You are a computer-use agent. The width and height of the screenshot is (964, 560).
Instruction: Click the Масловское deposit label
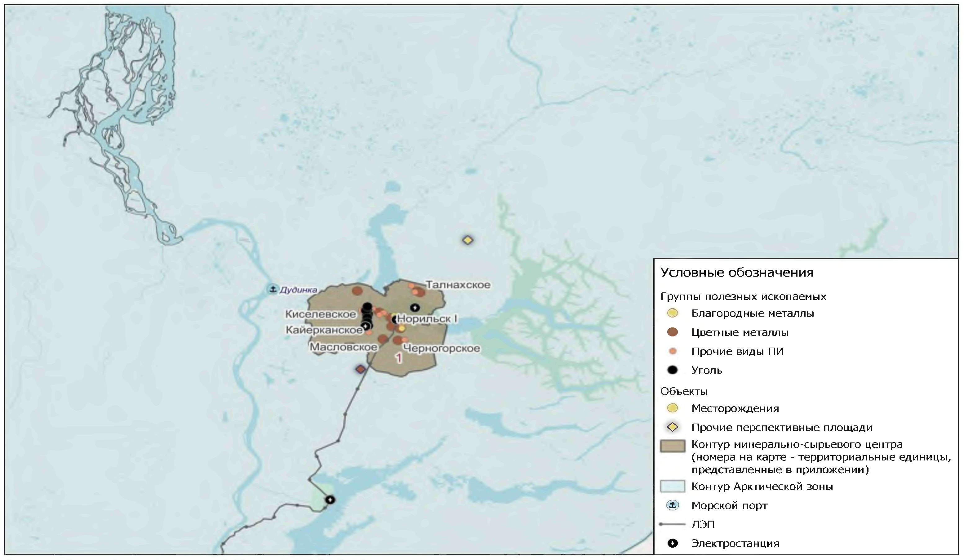(343, 347)
